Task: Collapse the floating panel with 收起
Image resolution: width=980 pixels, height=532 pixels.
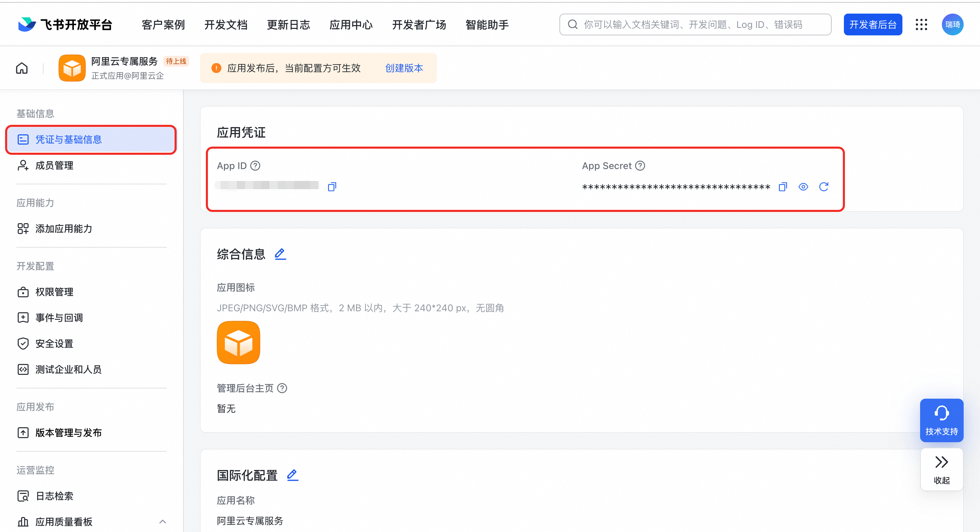Action: coord(941,470)
